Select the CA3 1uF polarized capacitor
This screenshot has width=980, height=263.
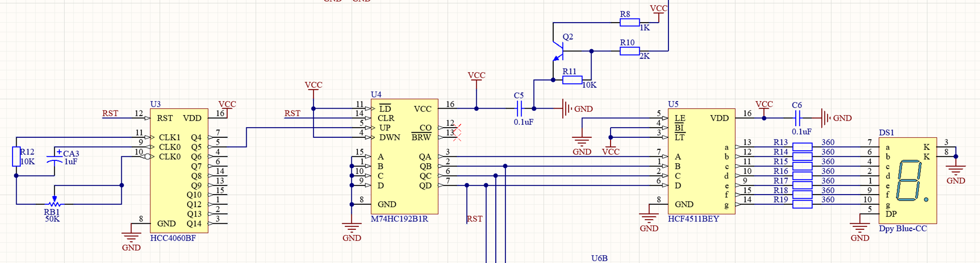pos(55,159)
